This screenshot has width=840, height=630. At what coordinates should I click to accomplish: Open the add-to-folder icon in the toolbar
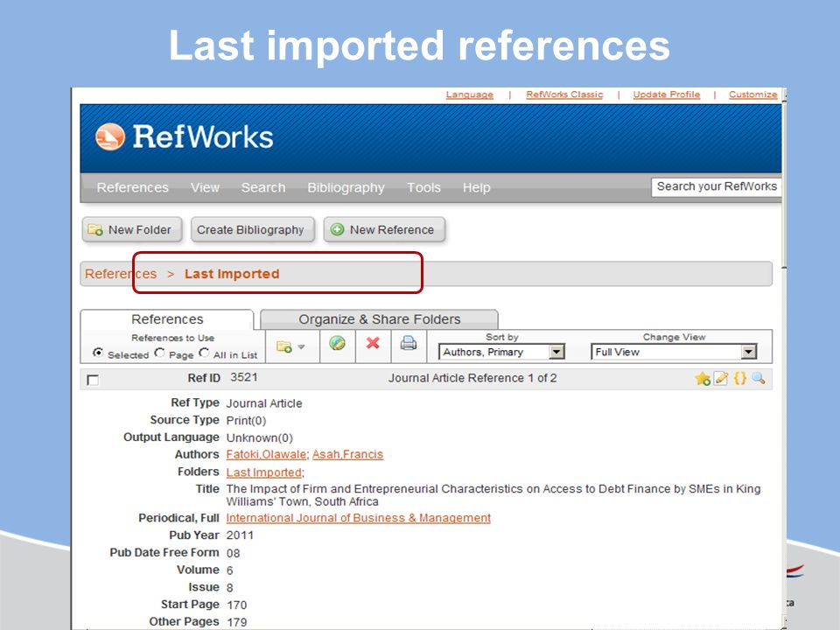click(x=283, y=346)
